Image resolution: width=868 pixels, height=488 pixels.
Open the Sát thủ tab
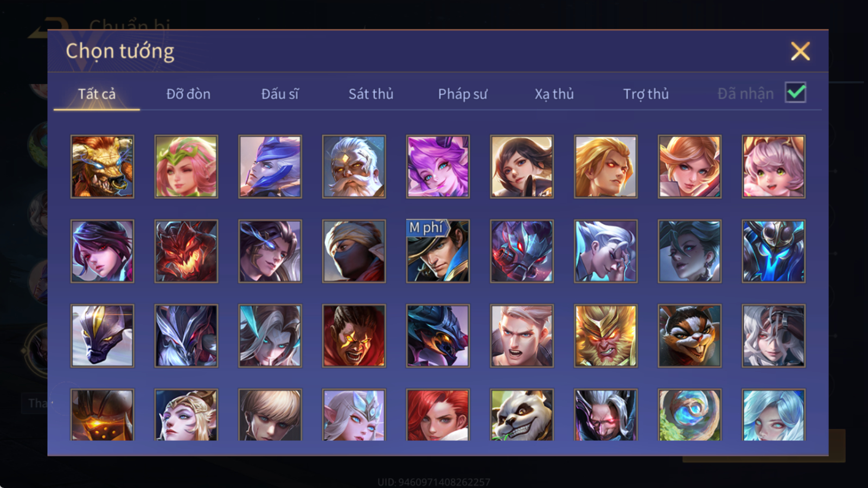click(x=371, y=94)
